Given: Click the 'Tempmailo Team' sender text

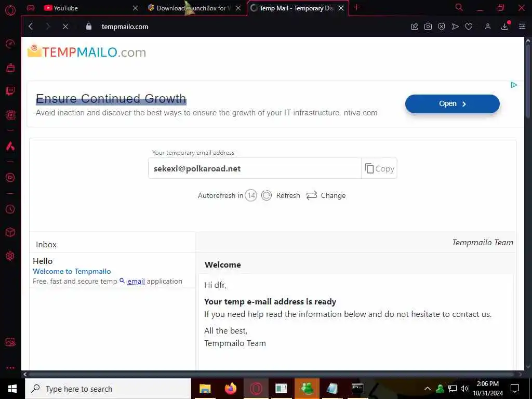Looking at the screenshot, I should tap(483, 242).
